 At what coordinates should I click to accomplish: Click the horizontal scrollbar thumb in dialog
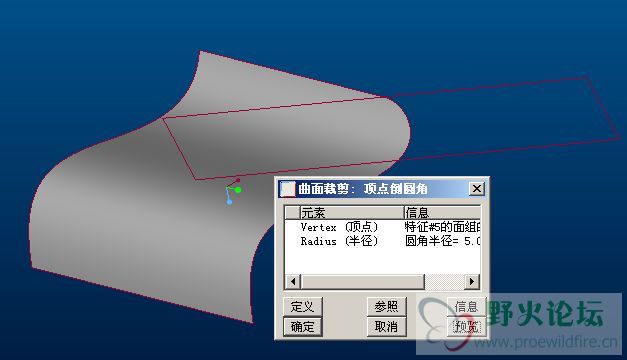click(362, 281)
